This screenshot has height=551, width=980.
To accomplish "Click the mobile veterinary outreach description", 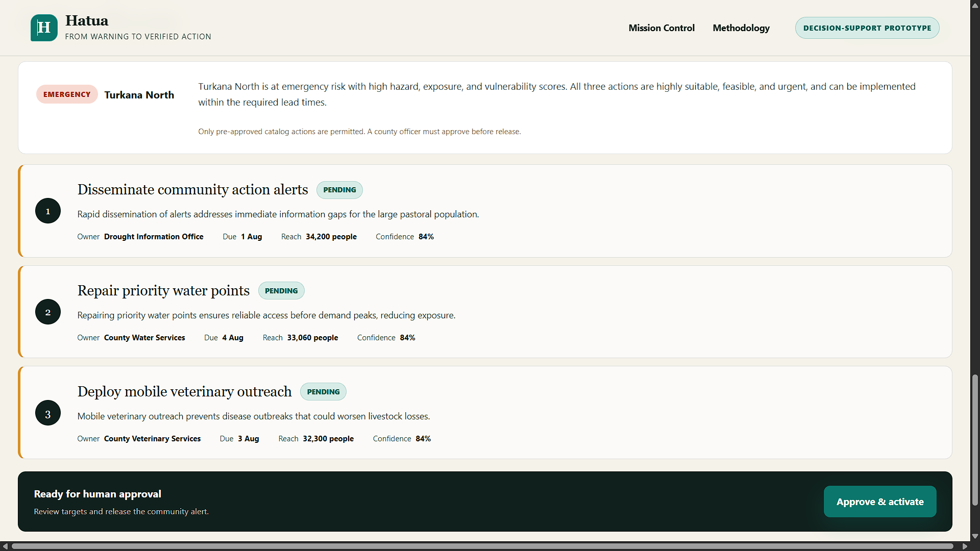I will pos(254,416).
